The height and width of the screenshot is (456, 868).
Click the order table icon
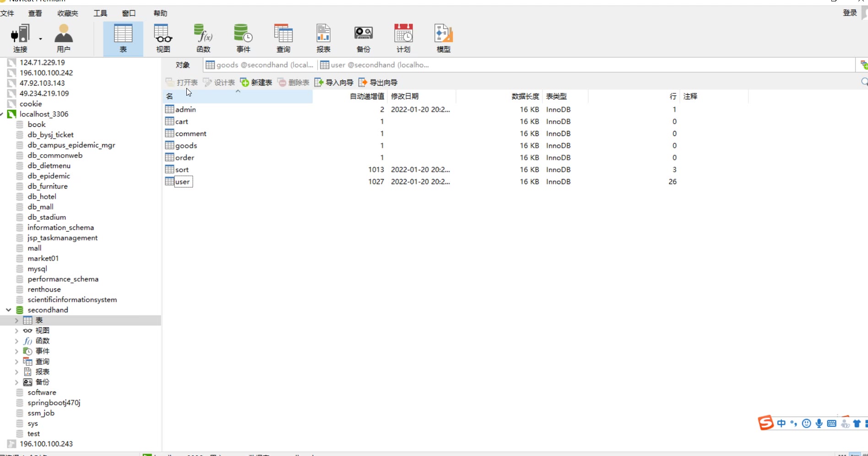pos(169,157)
